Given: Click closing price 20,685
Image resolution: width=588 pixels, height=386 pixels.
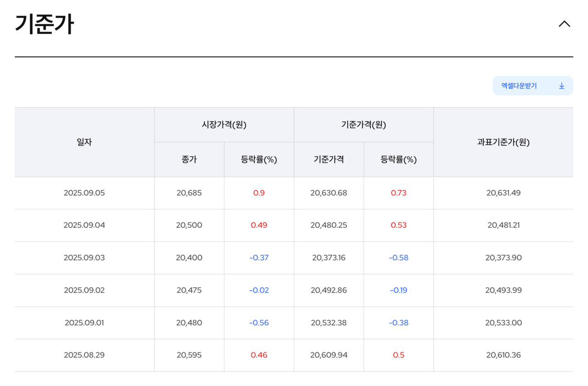Looking at the screenshot, I should tap(189, 193).
